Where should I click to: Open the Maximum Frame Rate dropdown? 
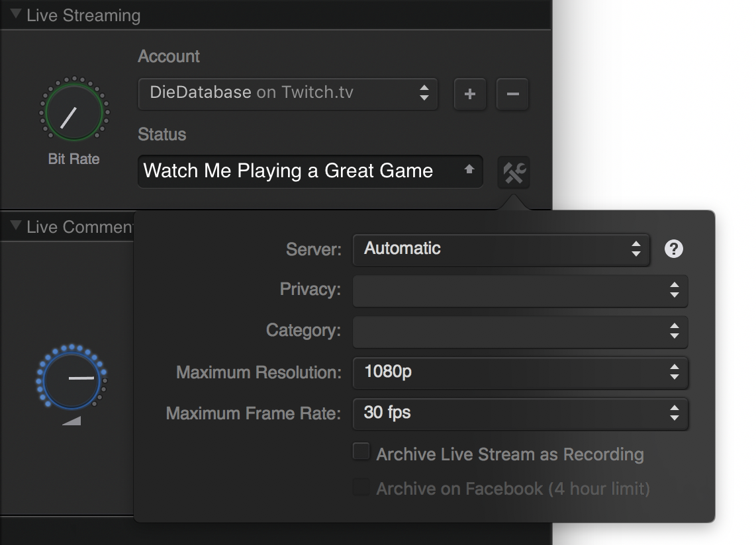[520, 413]
